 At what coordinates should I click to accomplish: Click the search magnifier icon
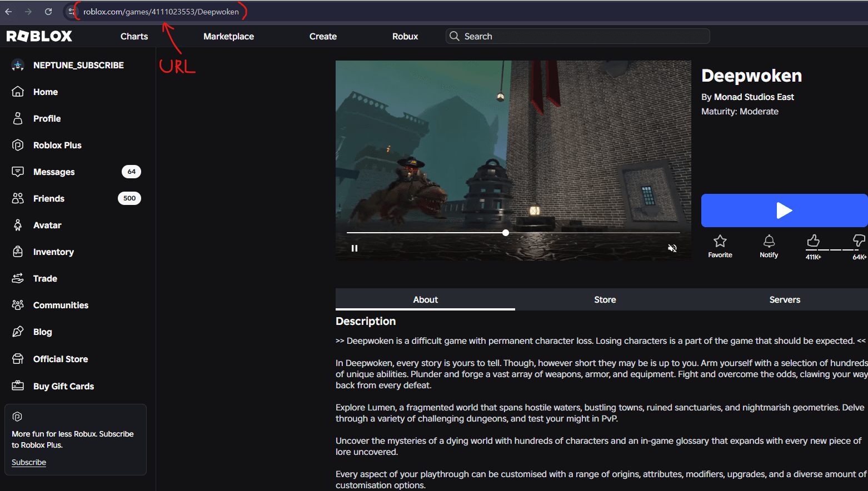coord(455,36)
